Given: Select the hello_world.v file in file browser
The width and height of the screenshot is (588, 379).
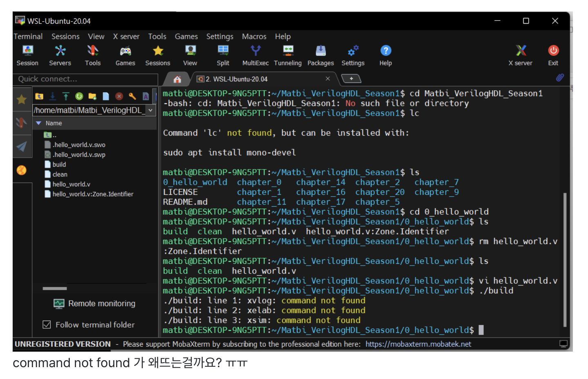Looking at the screenshot, I should click(67, 184).
